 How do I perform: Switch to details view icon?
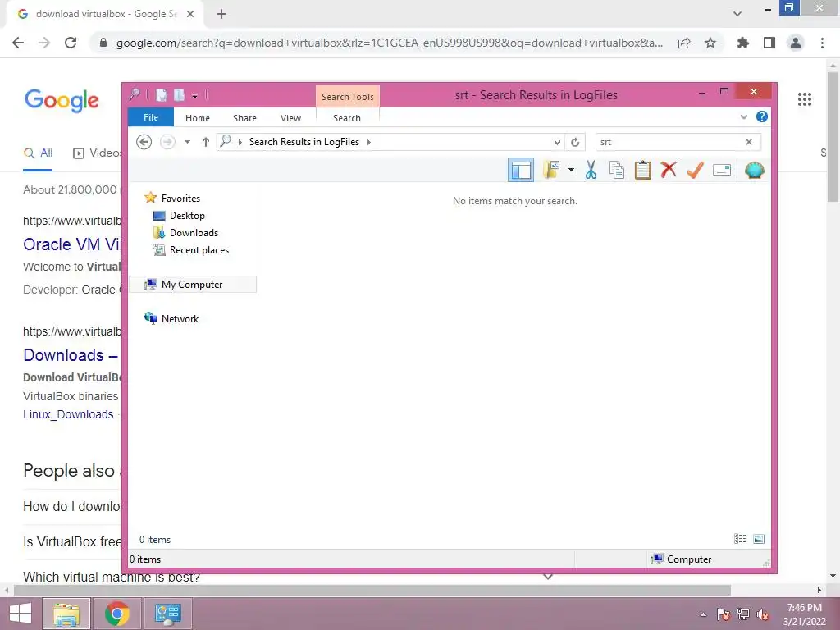coord(741,539)
